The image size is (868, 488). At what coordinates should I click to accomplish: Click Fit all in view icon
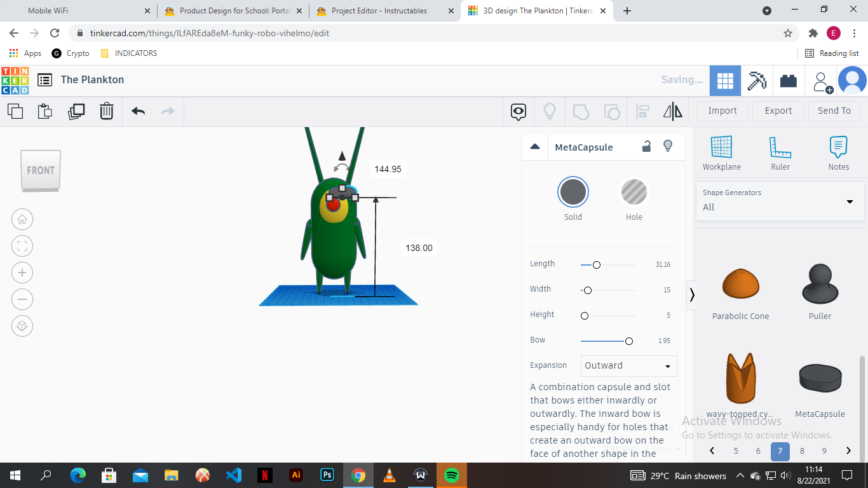click(x=22, y=247)
